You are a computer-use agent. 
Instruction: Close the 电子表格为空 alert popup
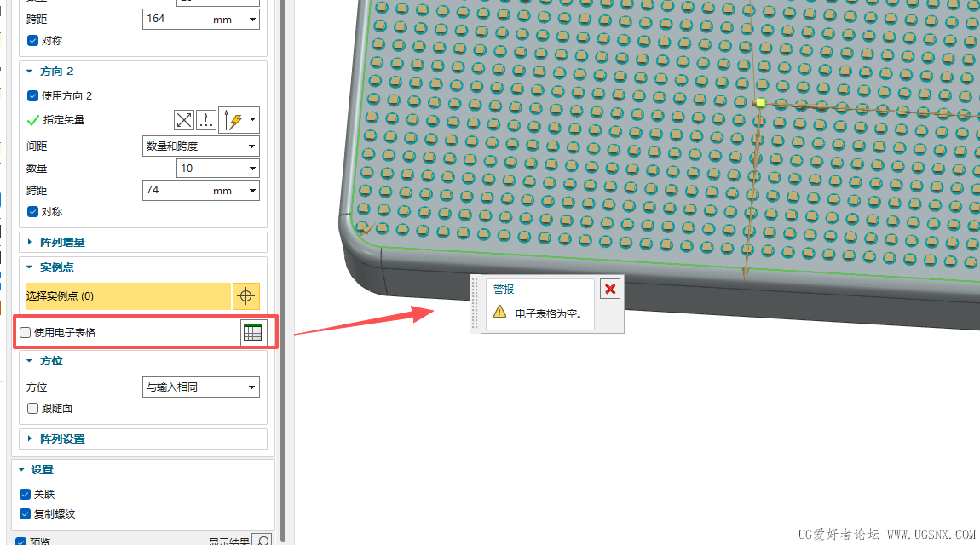[609, 289]
